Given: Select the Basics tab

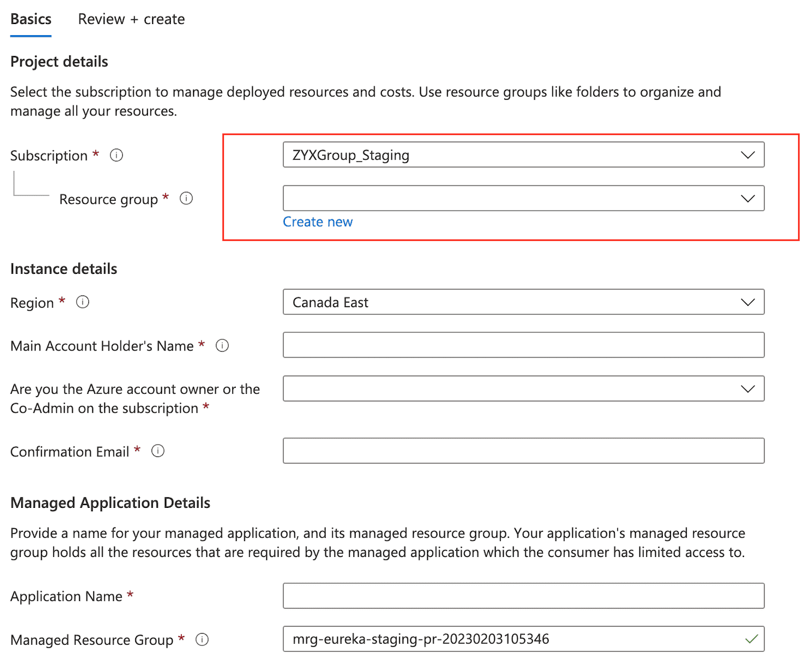Looking at the screenshot, I should (x=30, y=19).
